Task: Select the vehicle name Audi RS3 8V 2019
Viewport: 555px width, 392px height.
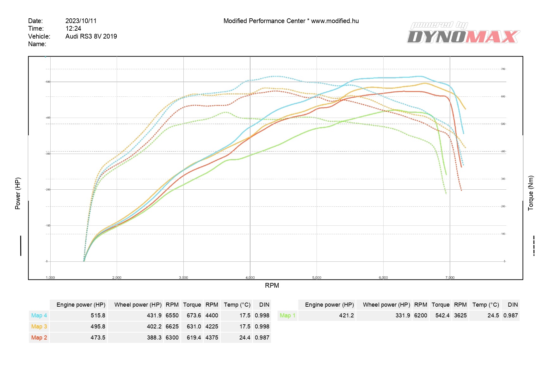Action: (x=91, y=36)
